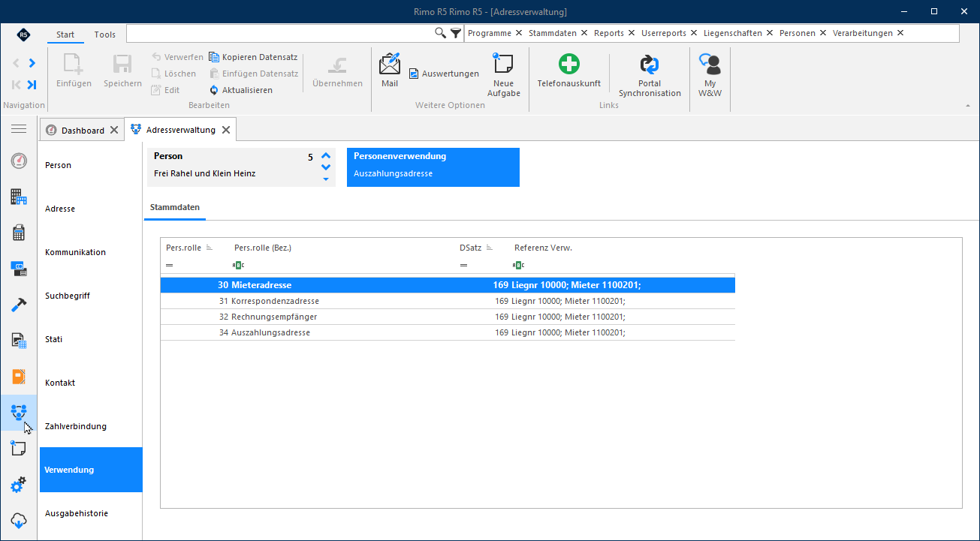
Task: Open the DSatz filter operator selector
Action: (x=464, y=265)
